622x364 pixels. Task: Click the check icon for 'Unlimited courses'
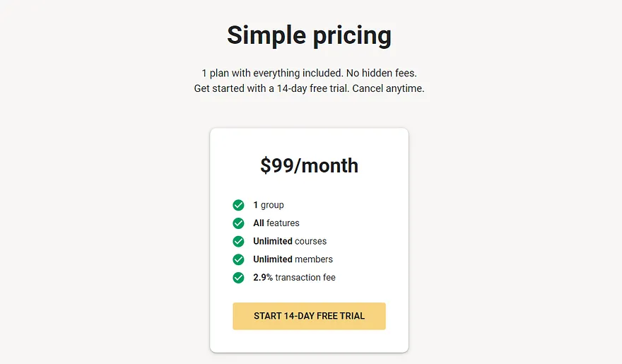coord(238,241)
